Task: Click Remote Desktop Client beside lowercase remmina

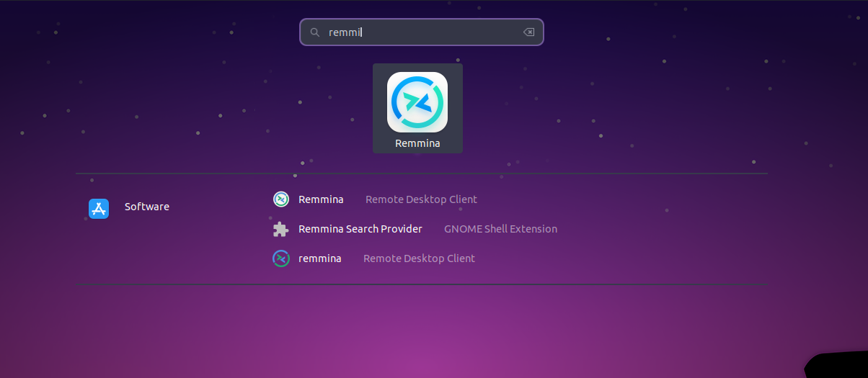Action: (419, 258)
